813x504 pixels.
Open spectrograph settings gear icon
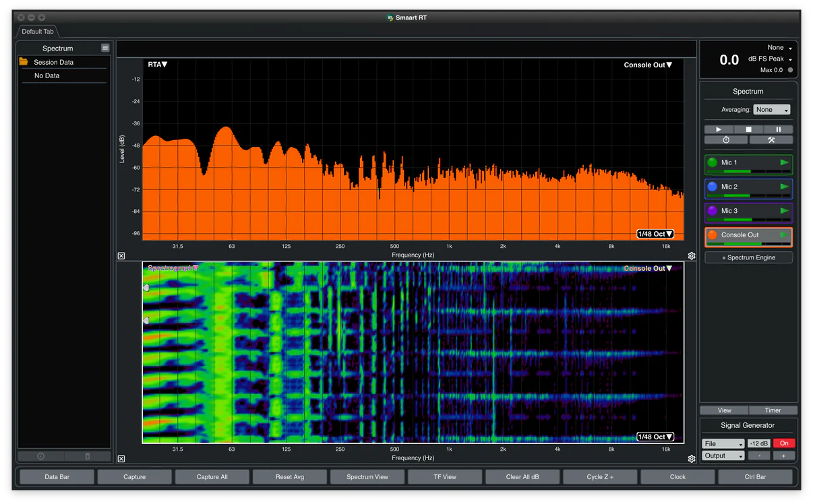(692, 459)
